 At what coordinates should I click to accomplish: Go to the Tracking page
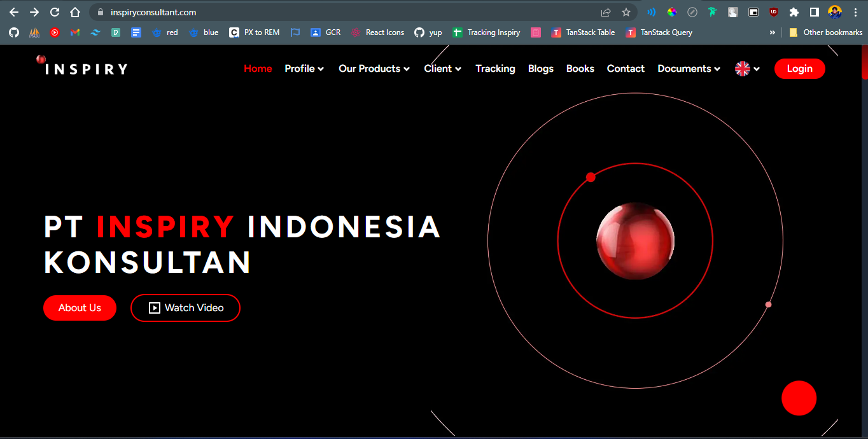[495, 69]
